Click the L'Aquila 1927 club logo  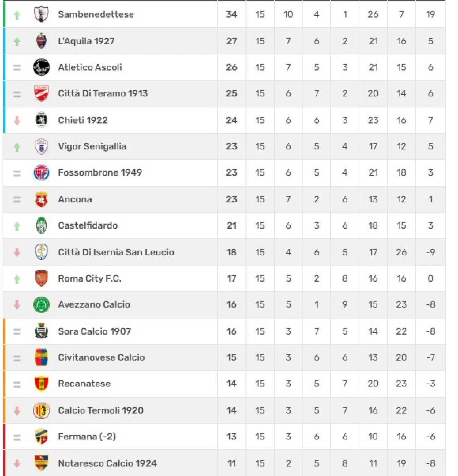pos(41,41)
